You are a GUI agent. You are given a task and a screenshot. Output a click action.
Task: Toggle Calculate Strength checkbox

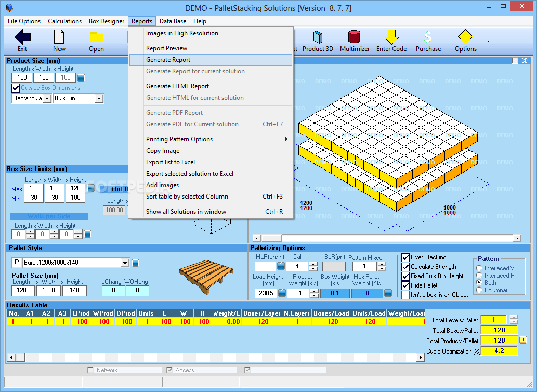(x=405, y=267)
